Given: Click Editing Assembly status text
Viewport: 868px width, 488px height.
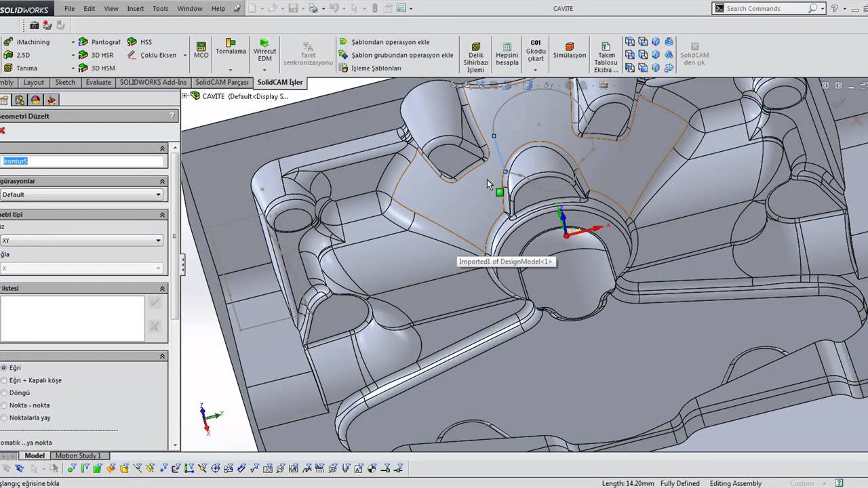Looking at the screenshot, I should tap(736, 483).
